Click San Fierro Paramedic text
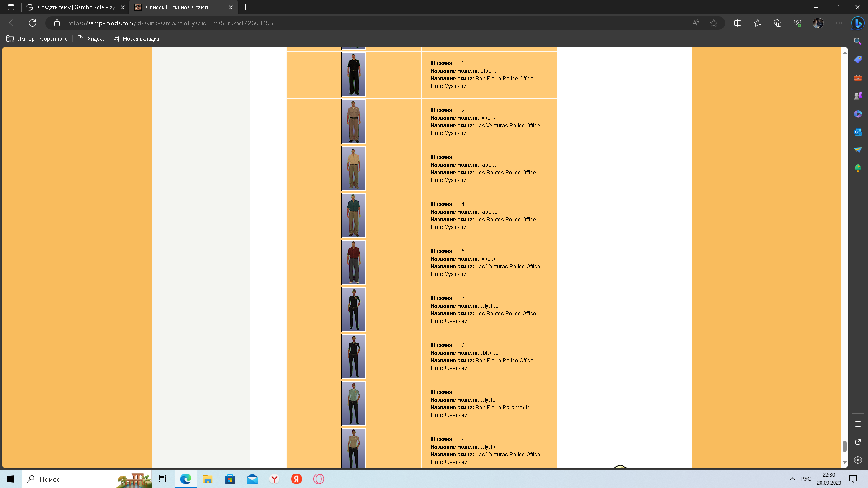868x488 pixels. point(502,408)
